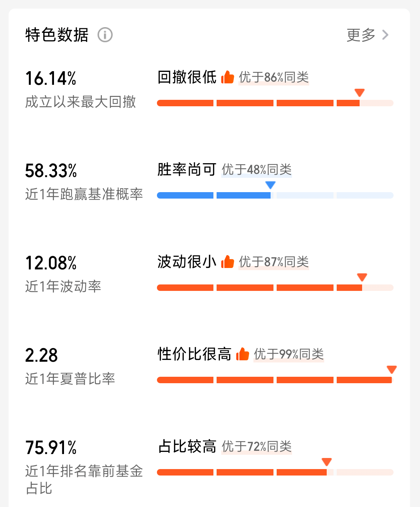The height and width of the screenshot is (507, 420).
Task: Select the 优于86%同类 ranking label
Action: (274, 77)
